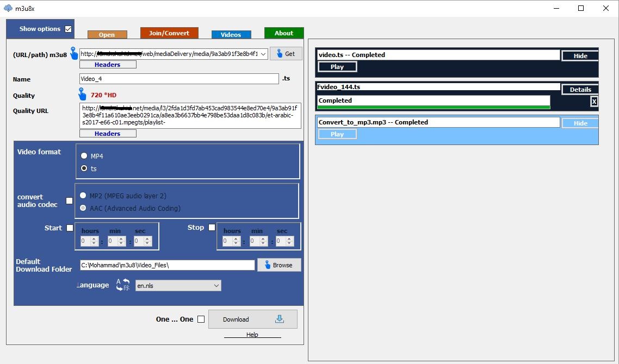This screenshot has height=364, width=619.
Task: Click the X icon on the Fvideo_144.ts item
Action: [x=594, y=102]
